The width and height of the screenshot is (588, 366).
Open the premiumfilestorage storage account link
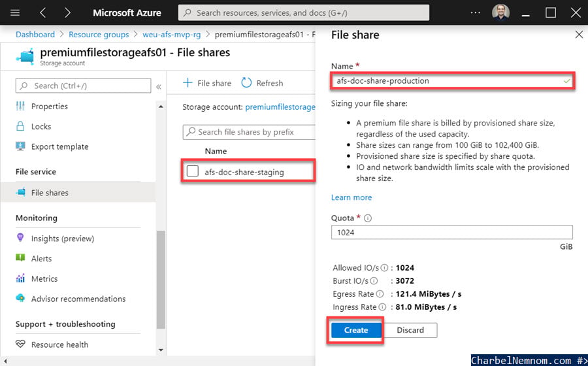[x=280, y=107]
